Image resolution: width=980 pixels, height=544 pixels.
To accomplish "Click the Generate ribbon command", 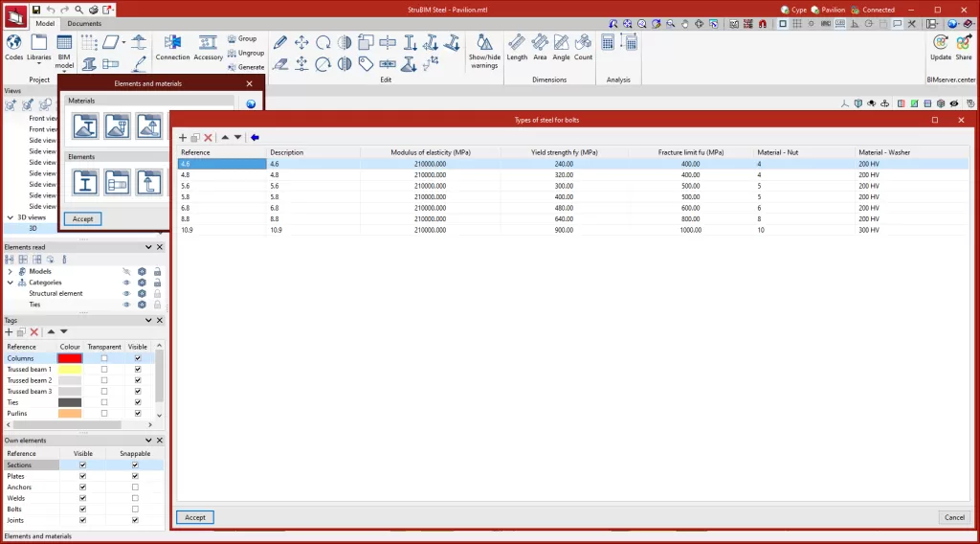I will click(245, 67).
